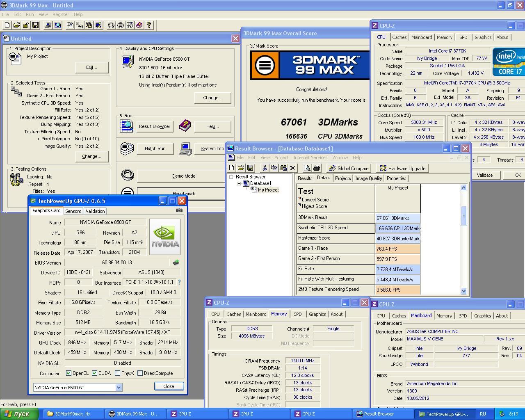Switch to Results tab in Result Browser
This screenshot has height=420, width=525.
(x=305, y=178)
